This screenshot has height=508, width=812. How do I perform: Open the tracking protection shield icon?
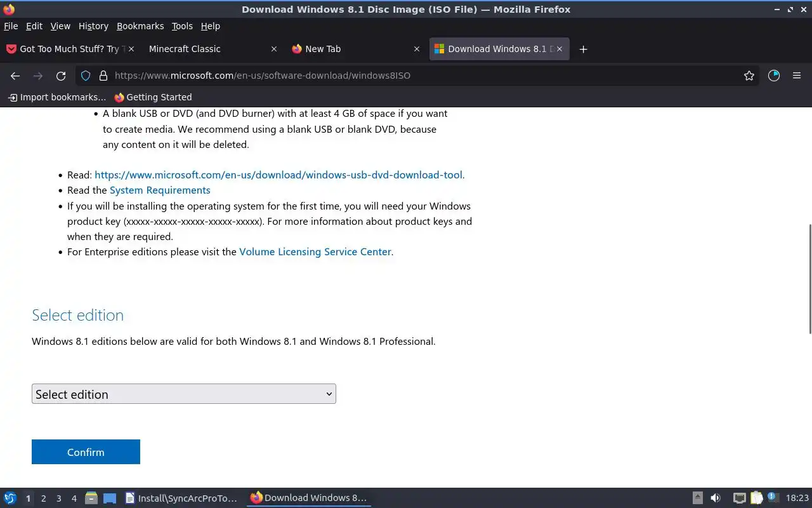coord(86,76)
